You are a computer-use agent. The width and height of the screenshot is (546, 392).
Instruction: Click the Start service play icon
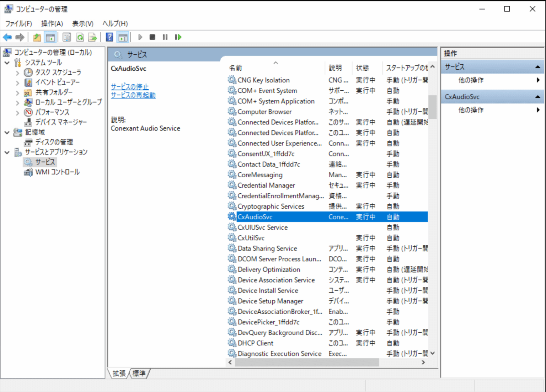coord(140,37)
